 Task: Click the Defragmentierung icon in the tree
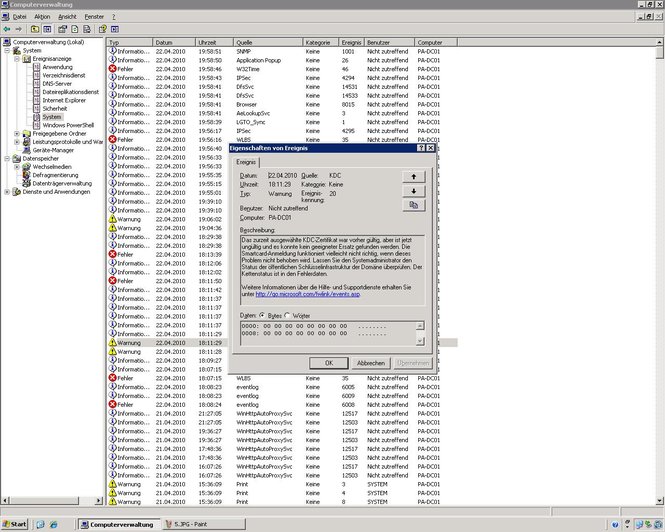tap(26, 175)
